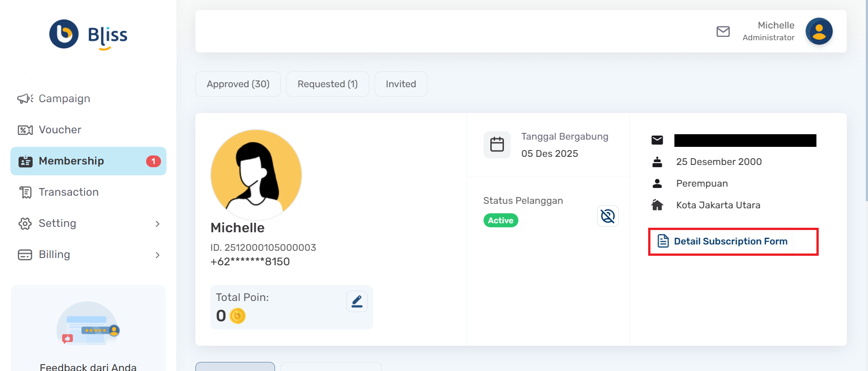This screenshot has height=371, width=868.
Task: Click the green Active status badge
Action: 500,221
